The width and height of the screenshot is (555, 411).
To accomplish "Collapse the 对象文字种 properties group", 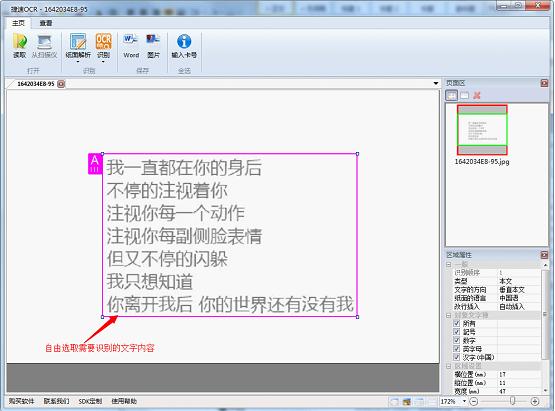I will (x=449, y=315).
